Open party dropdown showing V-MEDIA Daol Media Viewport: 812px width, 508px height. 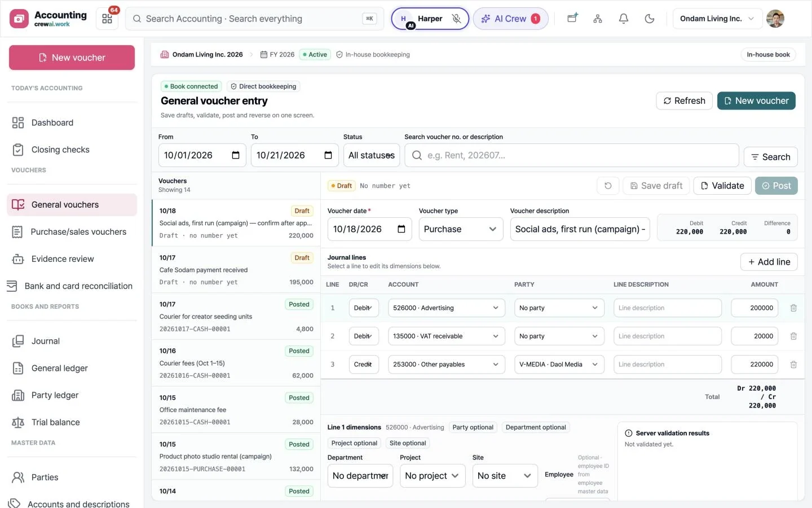[x=559, y=364]
